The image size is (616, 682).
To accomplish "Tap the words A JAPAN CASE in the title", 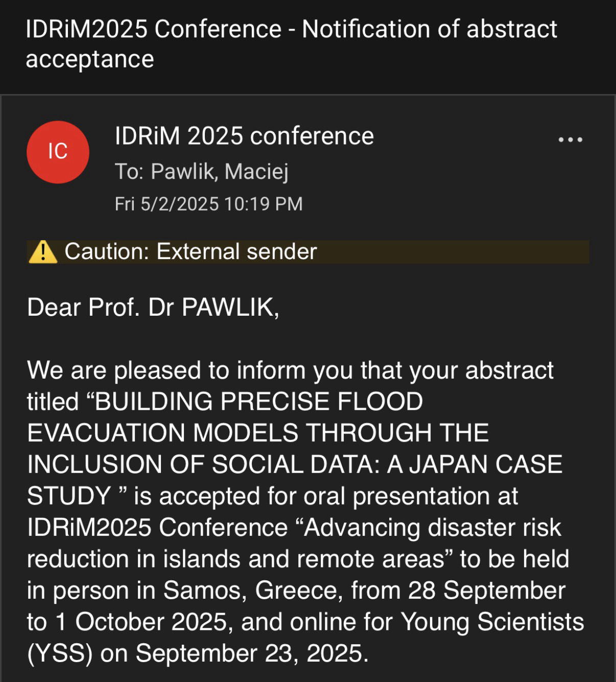I will (475, 465).
